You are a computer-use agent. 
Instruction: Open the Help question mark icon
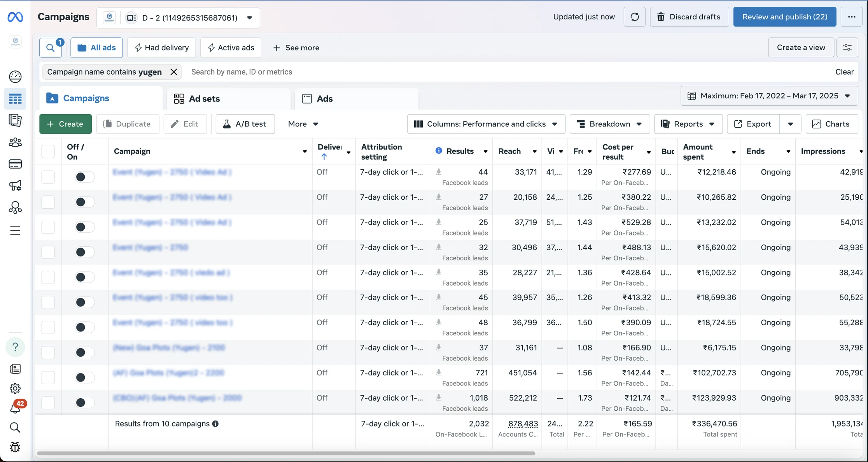[15, 347]
